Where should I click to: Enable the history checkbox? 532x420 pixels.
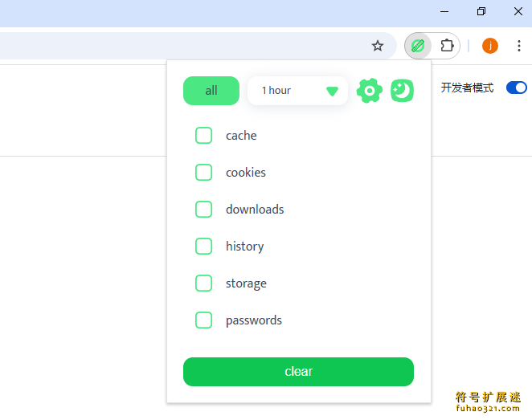203,246
